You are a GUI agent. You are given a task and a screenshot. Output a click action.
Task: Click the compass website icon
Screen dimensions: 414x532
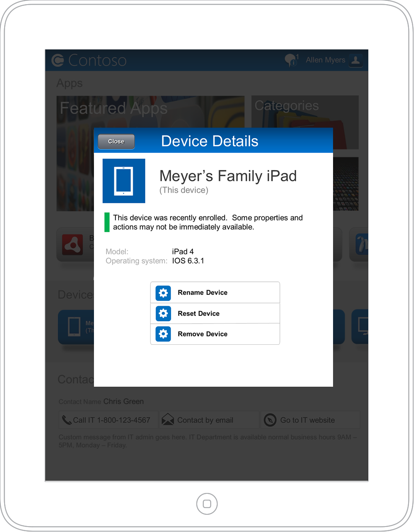[x=270, y=420]
